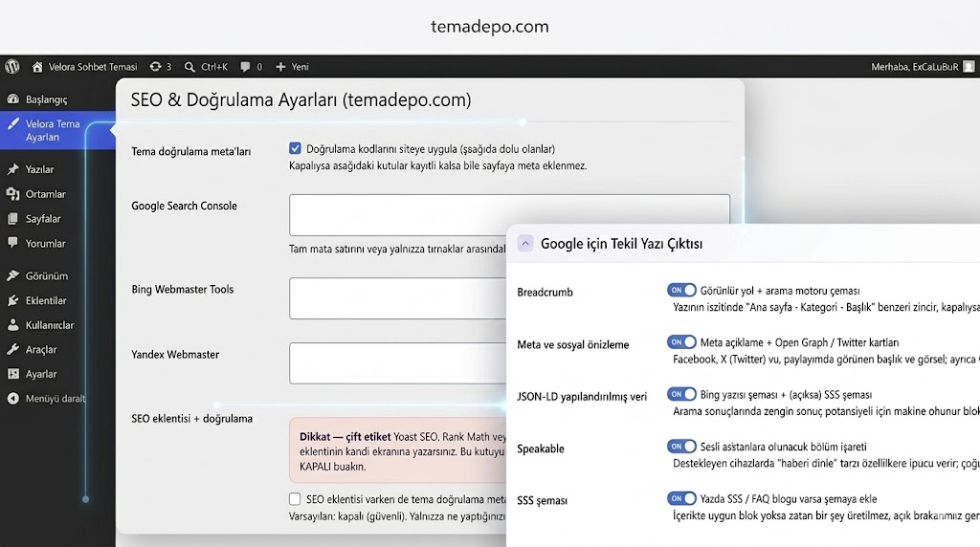Click the Araçlar menu label
The width and height of the screenshot is (980, 547).
click(41, 350)
